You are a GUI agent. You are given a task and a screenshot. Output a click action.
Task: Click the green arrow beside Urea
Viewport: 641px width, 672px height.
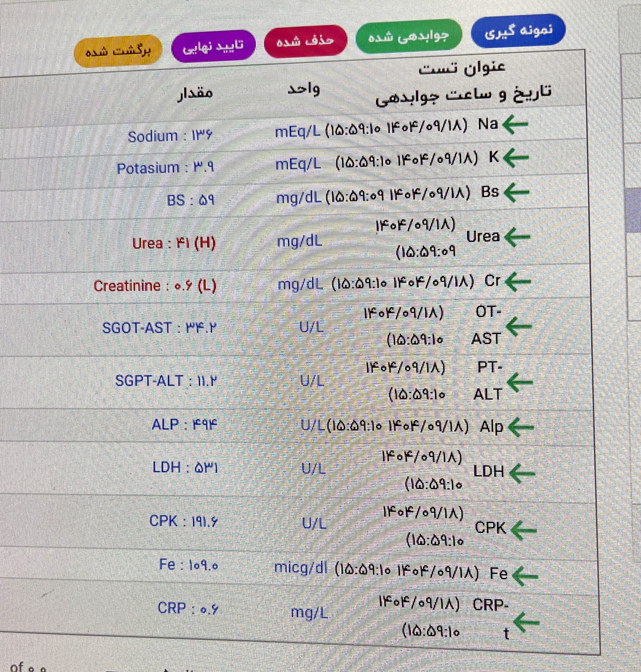pyautogui.click(x=517, y=237)
